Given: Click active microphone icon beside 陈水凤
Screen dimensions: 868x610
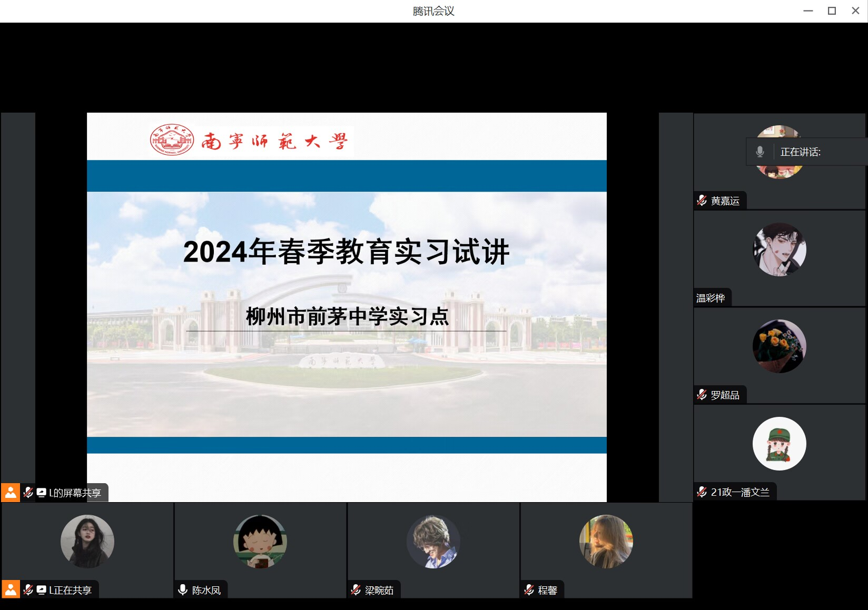Looking at the screenshot, I should tap(183, 590).
